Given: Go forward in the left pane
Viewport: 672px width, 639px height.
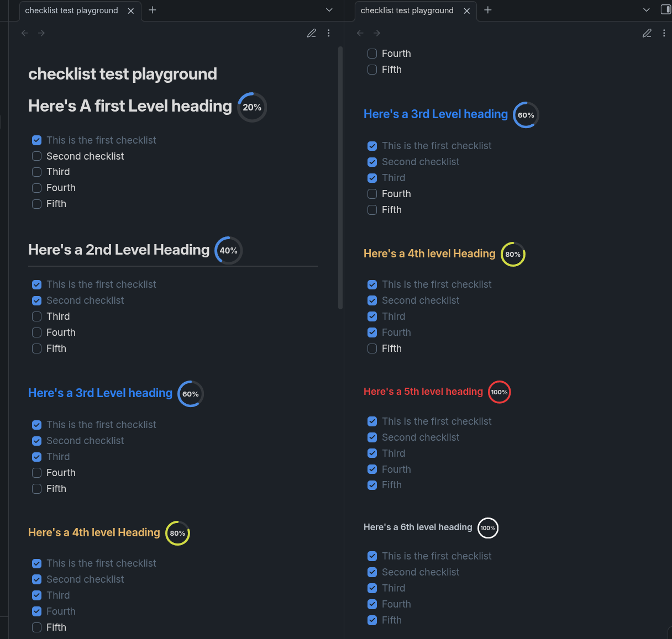Looking at the screenshot, I should [x=41, y=33].
